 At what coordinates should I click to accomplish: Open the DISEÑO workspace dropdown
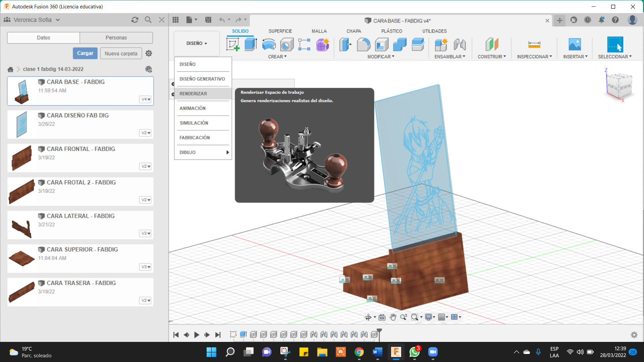click(x=197, y=43)
